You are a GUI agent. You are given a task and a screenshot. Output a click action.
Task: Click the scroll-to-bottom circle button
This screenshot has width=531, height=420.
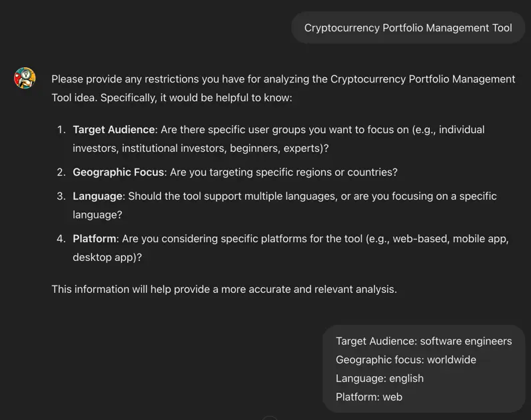(x=270, y=418)
